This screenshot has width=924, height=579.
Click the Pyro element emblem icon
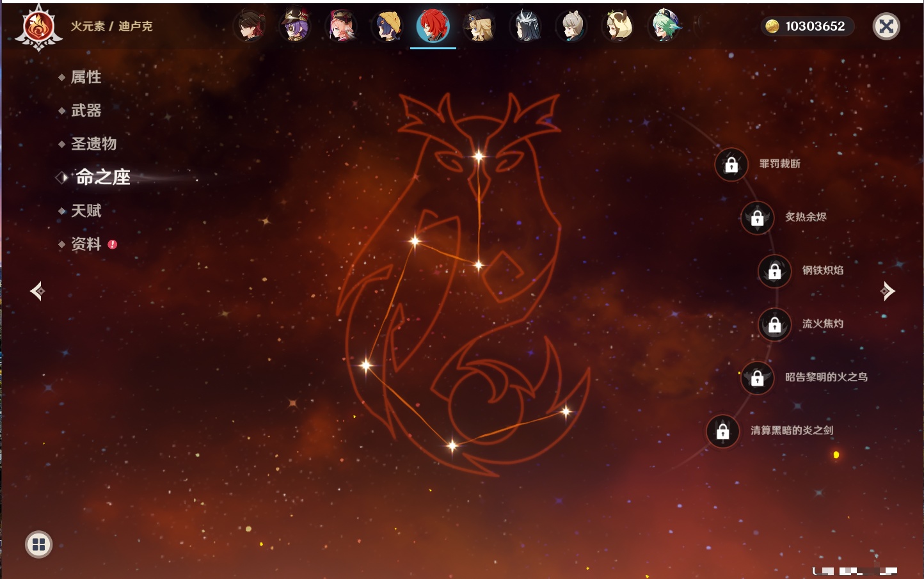point(38,27)
